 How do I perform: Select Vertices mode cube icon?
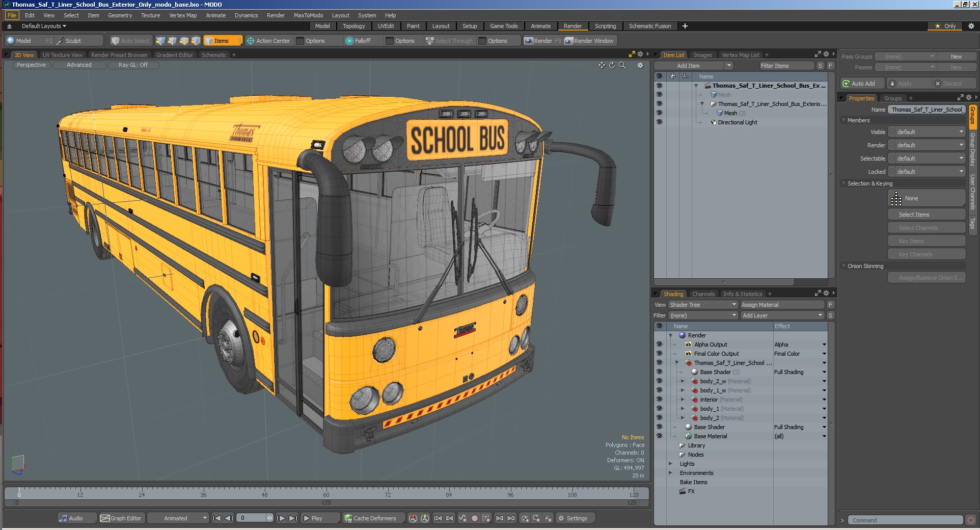tap(160, 41)
